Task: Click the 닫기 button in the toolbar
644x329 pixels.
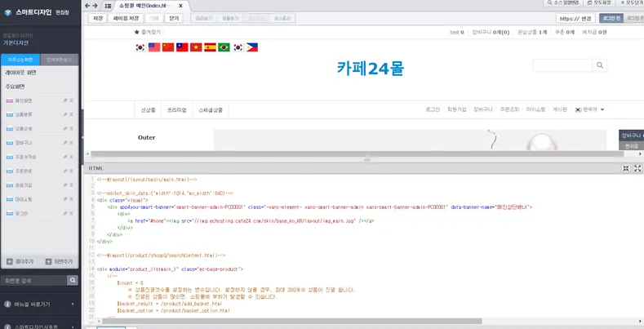Action: [174, 19]
